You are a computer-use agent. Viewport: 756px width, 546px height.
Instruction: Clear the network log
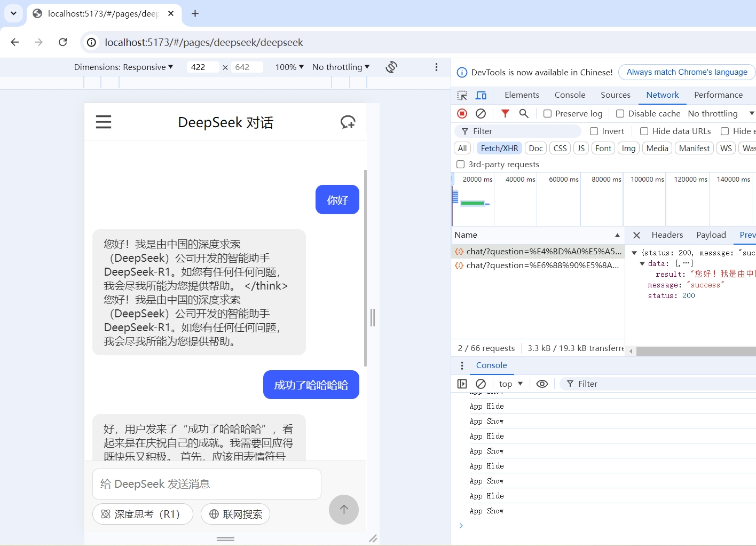[x=481, y=113]
